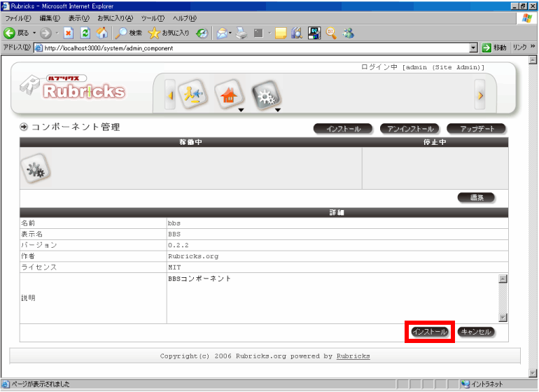Click the アンインストール button

coord(409,129)
